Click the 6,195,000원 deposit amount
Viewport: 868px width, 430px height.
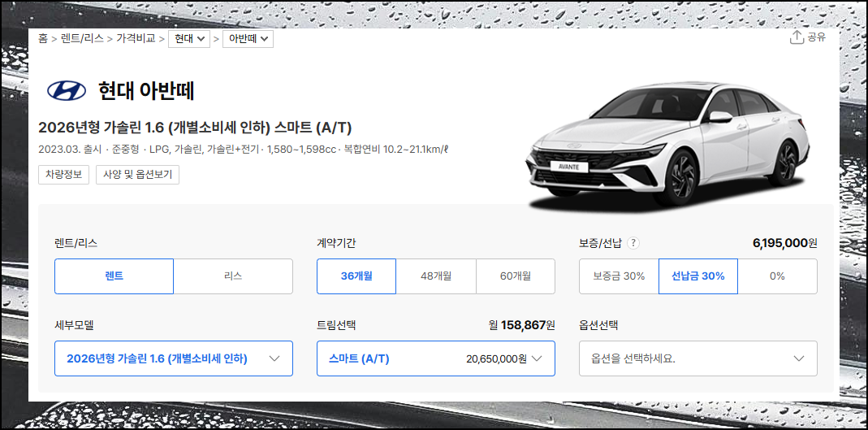coord(785,243)
